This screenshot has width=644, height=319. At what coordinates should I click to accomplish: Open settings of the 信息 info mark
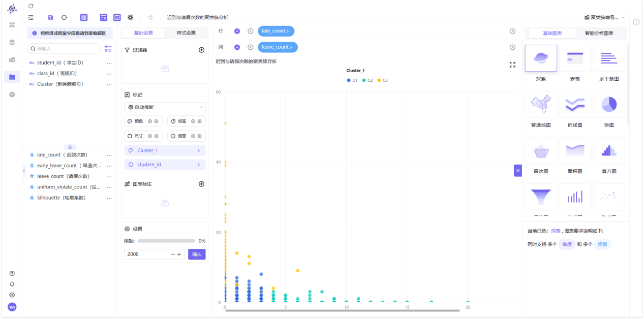pos(200,136)
